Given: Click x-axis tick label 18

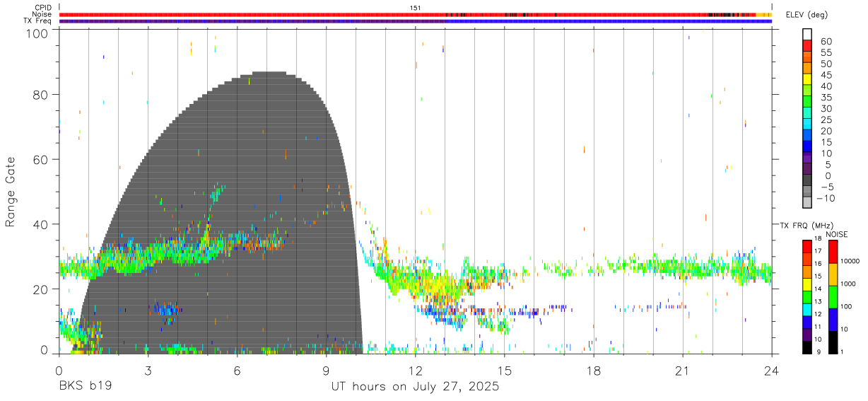Looking at the screenshot, I should 594,370.
